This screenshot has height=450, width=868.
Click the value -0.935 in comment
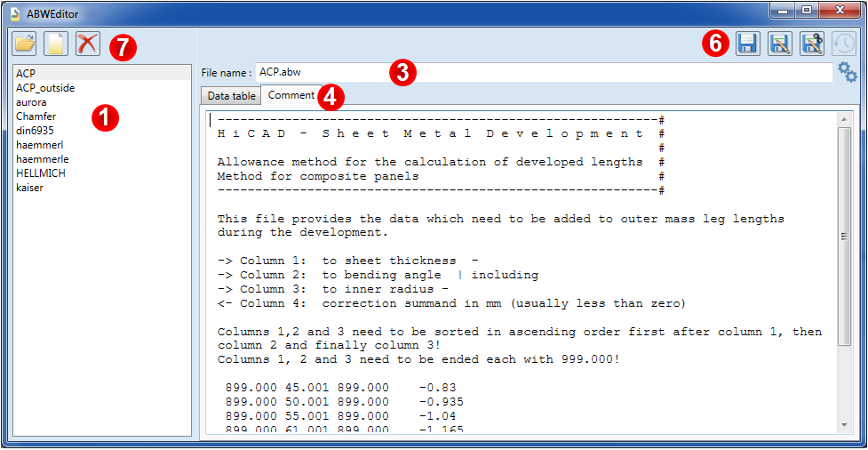[441, 402]
